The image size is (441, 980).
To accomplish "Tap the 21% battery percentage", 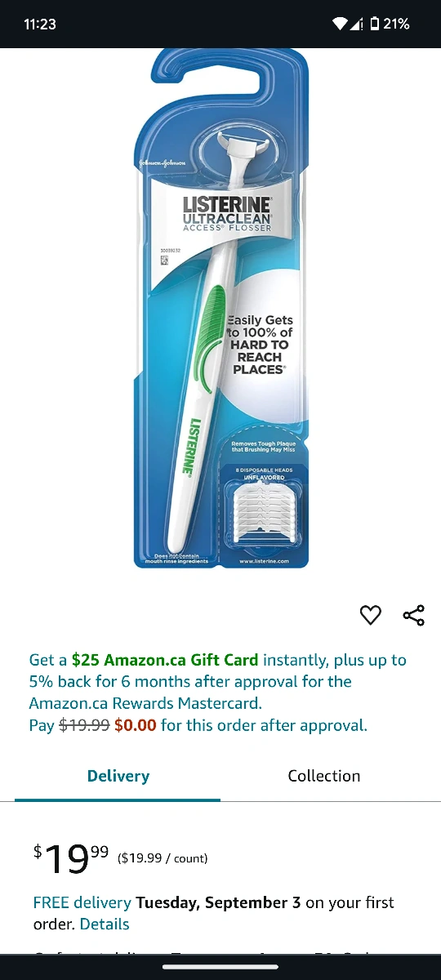I will [396, 24].
